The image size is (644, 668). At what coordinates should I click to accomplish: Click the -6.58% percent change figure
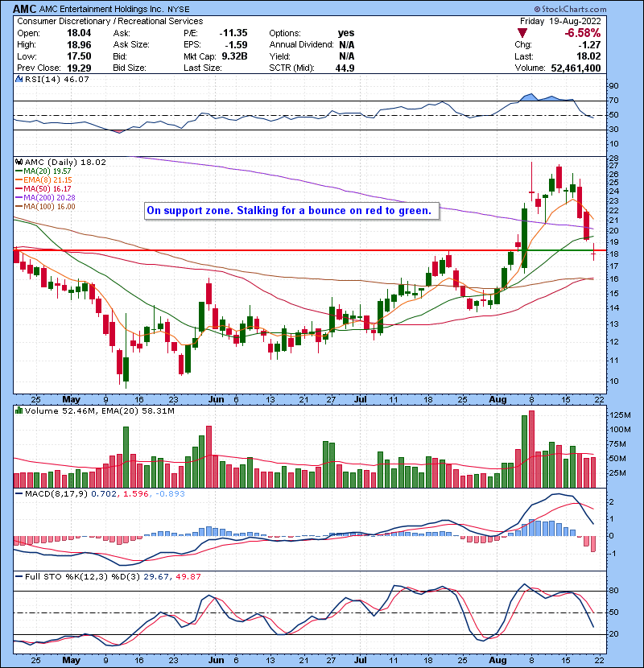pos(583,33)
